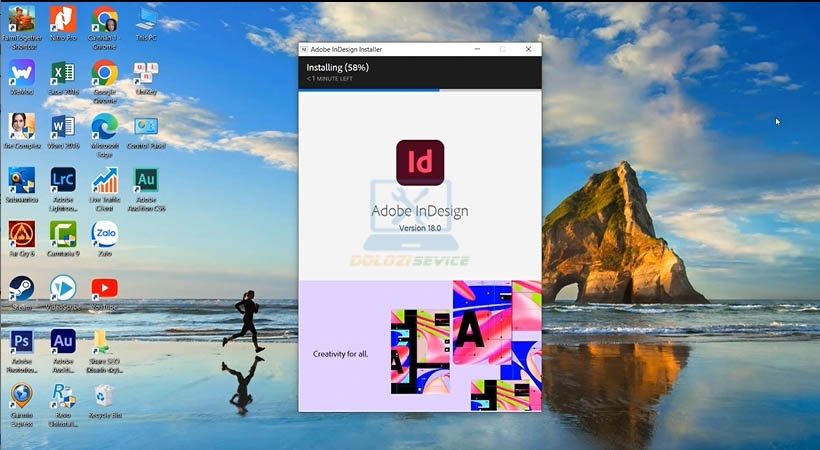820x450 pixels.
Task: Launch Excel 2016 from the desktop
Action: pyautogui.click(x=63, y=73)
